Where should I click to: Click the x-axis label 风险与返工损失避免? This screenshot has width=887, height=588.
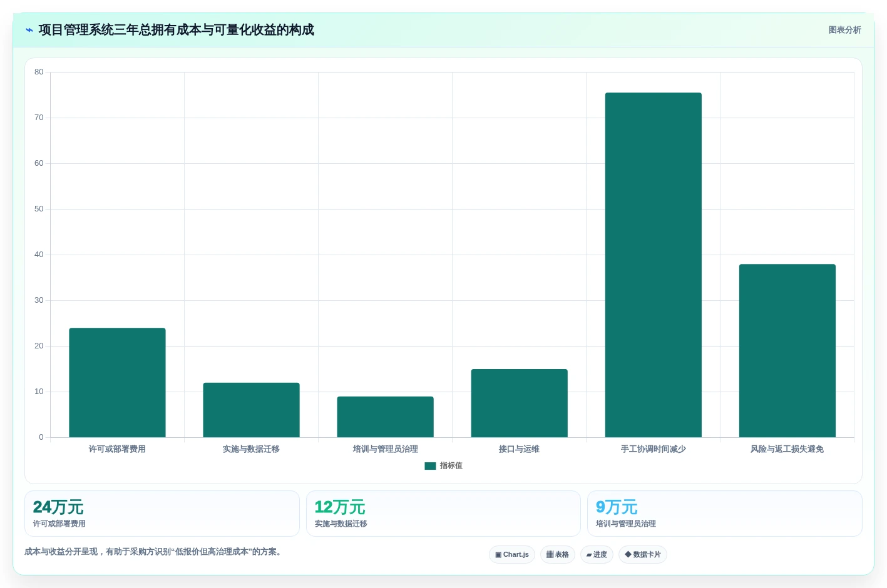coord(787,449)
